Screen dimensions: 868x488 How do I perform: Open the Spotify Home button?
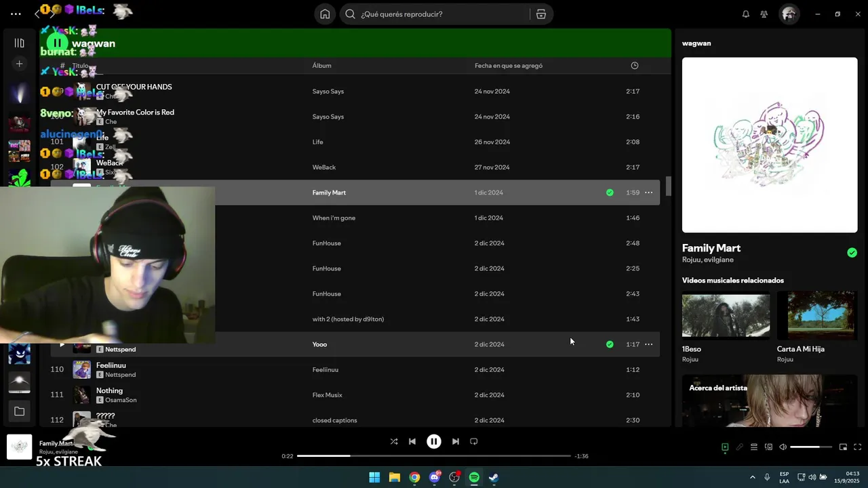(x=325, y=14)
